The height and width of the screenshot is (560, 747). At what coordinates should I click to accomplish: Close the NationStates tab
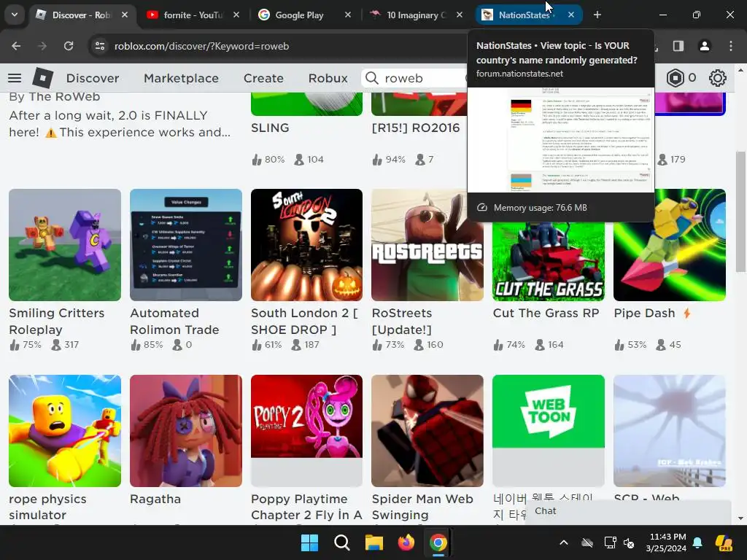tap(570, 15)
